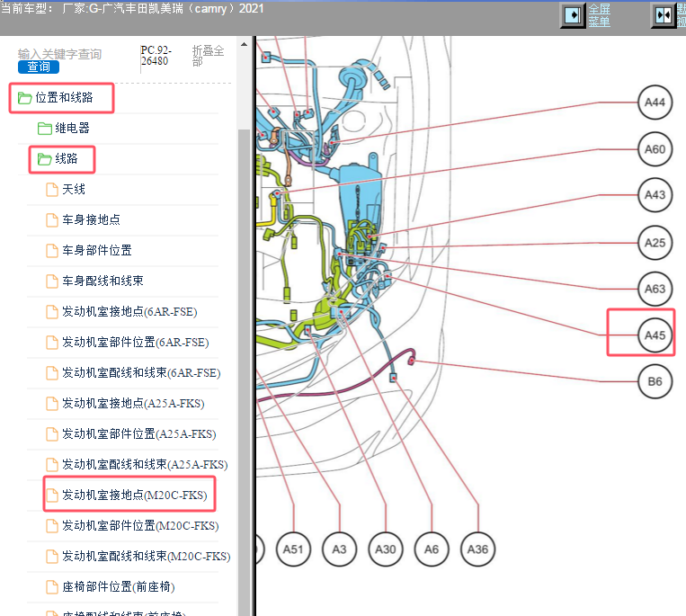Open 发动机室接地点(6AR-FSE)

[129, 311]
